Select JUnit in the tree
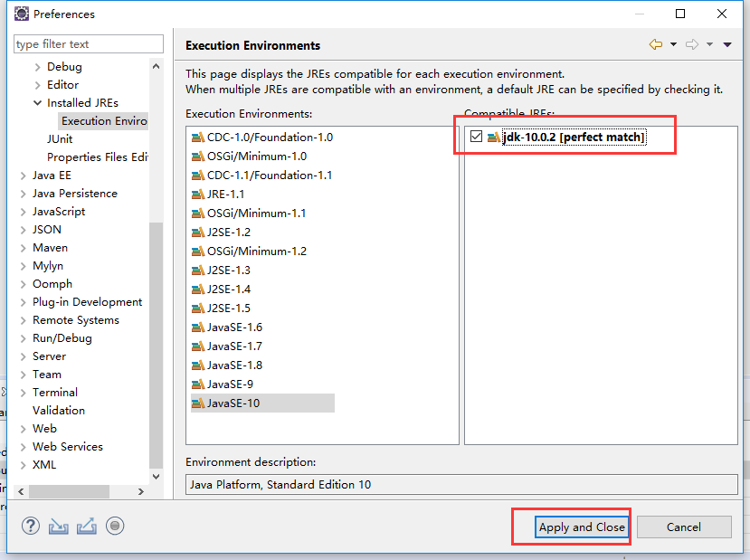This screenshot has height=560, width=750. 60,139
